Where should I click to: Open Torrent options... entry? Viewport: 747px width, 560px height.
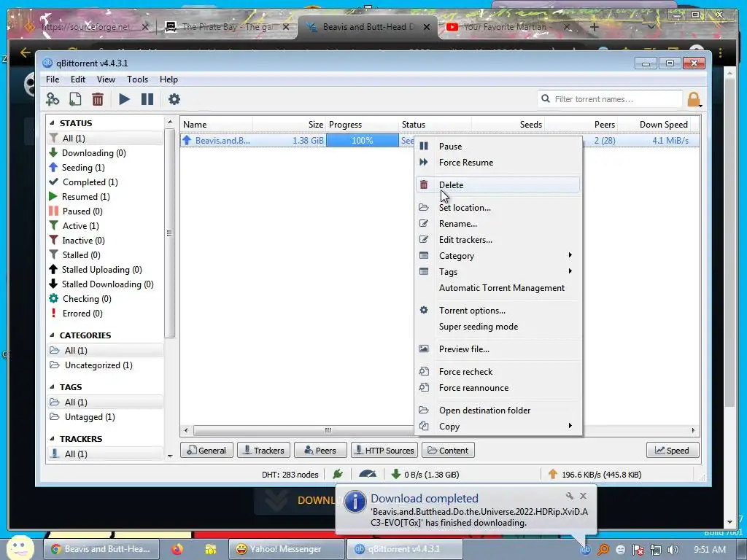pyautogui.click(x=498, y=311)
